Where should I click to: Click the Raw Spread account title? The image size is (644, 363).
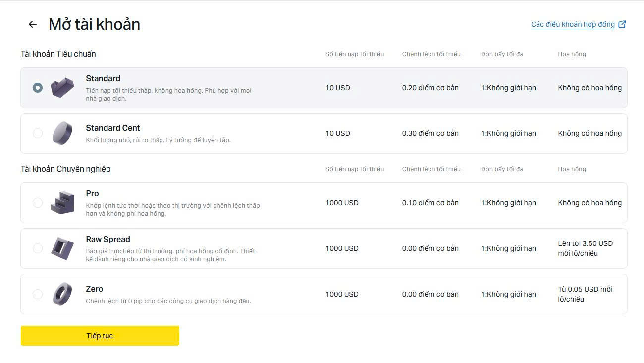point(108,239)
